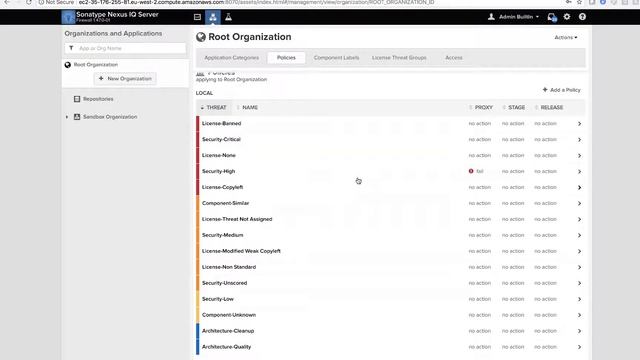
Task: Click orange threat bar of Security-Medium
Action: click(198, 235)
